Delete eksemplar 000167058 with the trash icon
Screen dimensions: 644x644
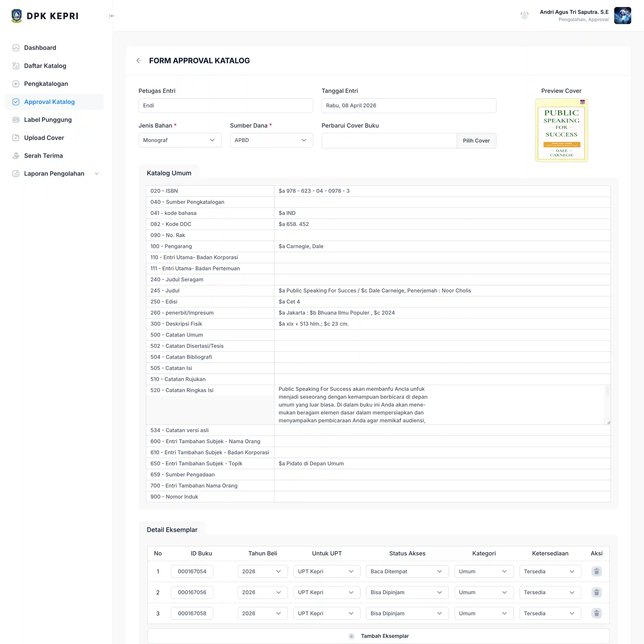pos(596,613)
